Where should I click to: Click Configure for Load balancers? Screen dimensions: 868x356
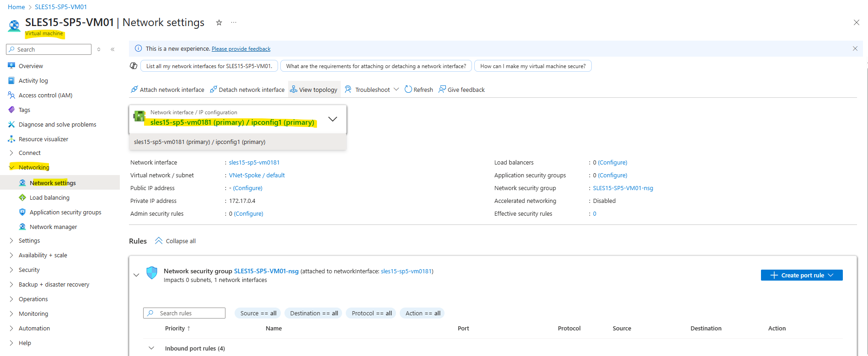coord(612,162)
